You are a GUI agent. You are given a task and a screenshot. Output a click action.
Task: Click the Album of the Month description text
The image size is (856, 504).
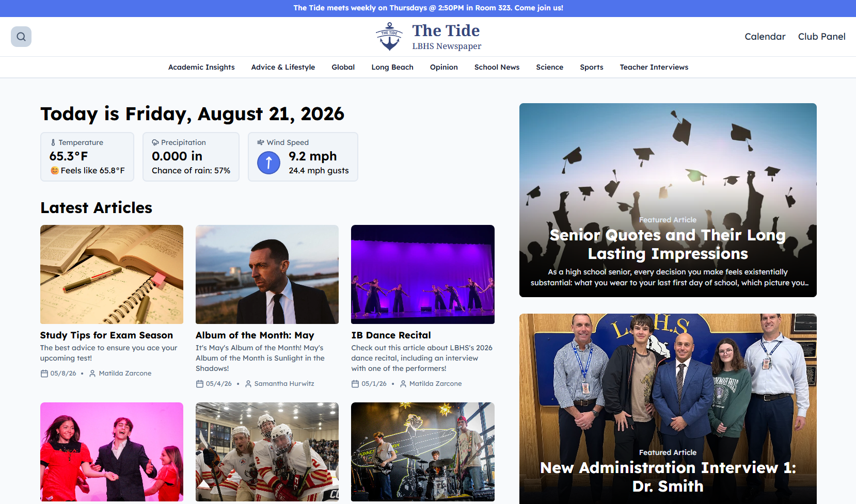point(260,359)
